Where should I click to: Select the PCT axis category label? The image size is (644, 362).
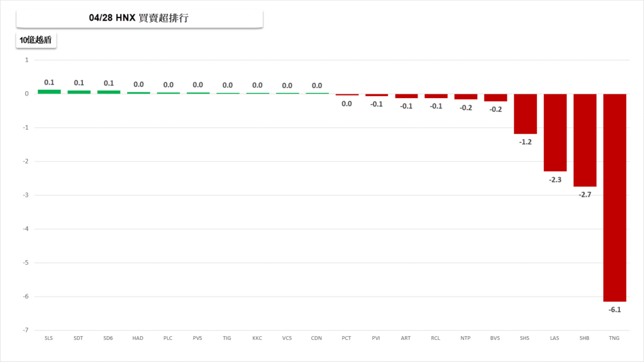pos(347,338)
